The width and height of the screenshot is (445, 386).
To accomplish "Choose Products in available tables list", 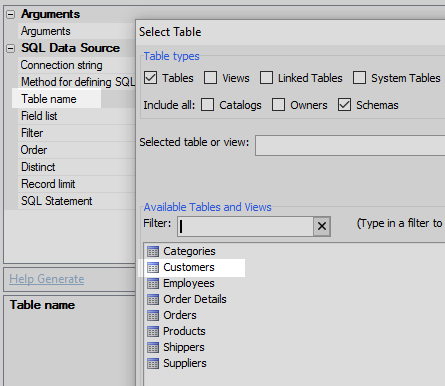I will [x=184, y=331].
